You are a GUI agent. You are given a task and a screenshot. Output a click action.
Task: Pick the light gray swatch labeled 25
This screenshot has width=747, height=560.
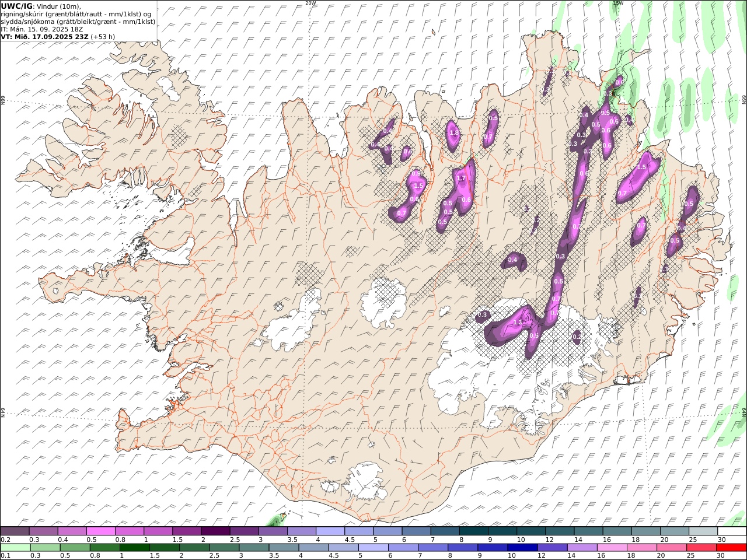[x=703, y=531]
